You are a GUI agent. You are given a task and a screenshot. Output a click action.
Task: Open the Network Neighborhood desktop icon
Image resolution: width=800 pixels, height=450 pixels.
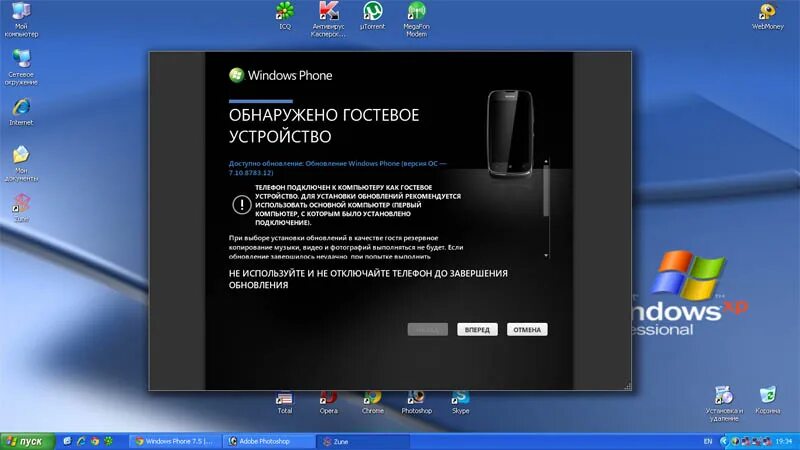21,67
